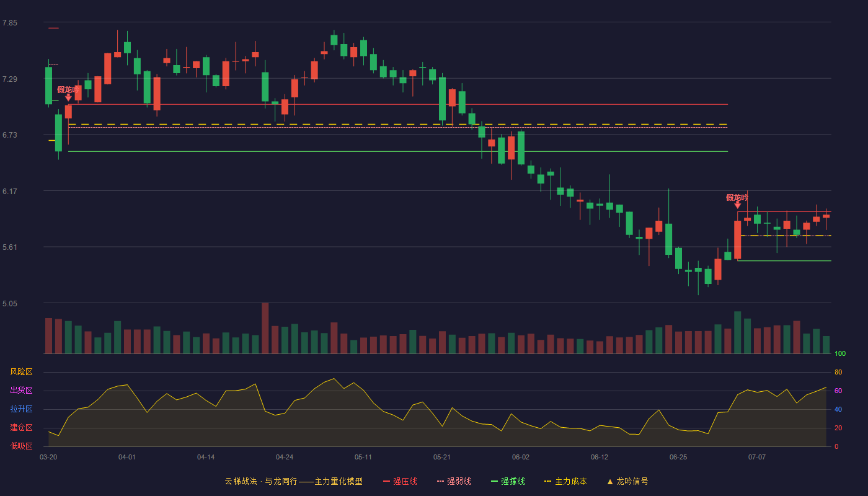Screen dimensions: 868x496
Task: Click the 06-25 date label
Action: 678,457
